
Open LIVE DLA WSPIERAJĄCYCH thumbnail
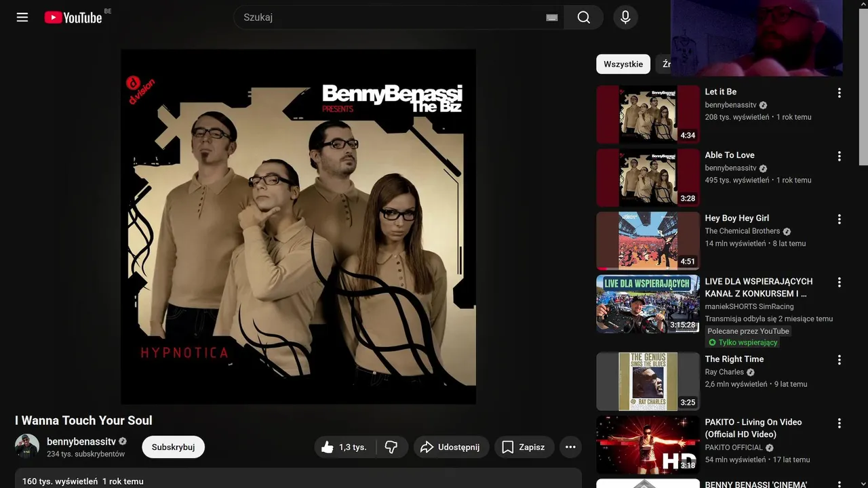[x=648, y=304]
